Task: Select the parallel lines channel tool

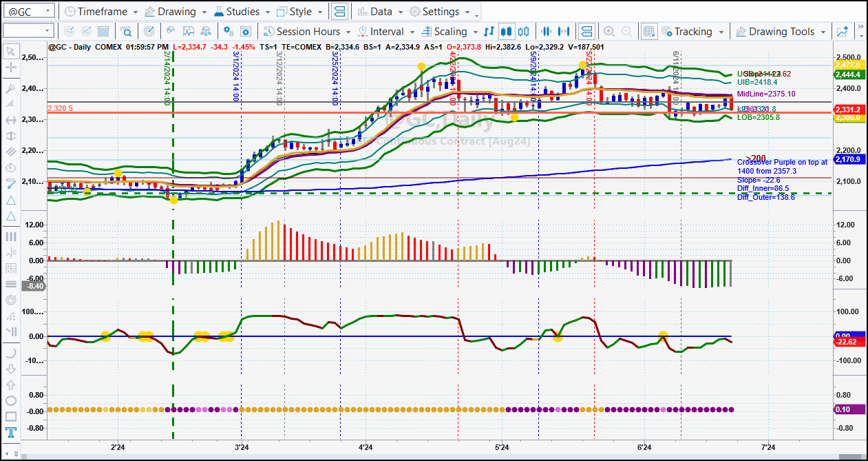Action: (10, 152)
